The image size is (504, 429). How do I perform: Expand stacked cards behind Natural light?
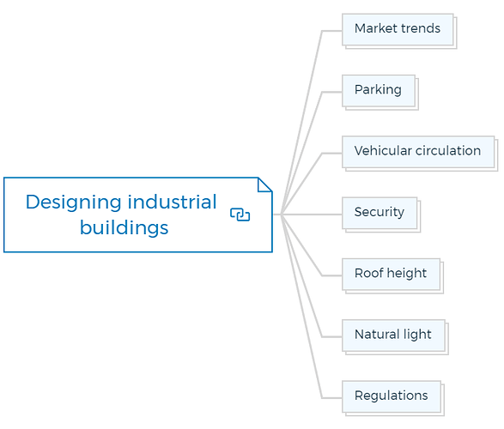pos(446,353)
